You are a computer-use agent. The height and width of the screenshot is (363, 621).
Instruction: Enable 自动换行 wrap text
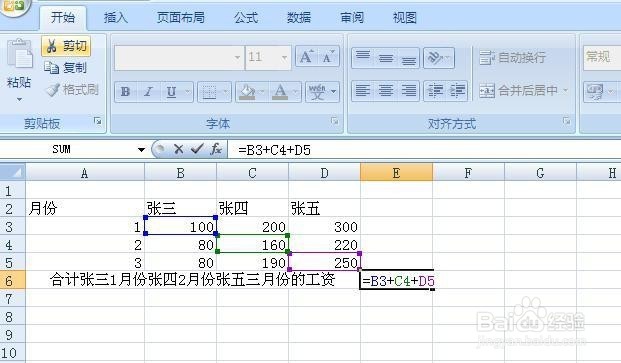point(512,57)
